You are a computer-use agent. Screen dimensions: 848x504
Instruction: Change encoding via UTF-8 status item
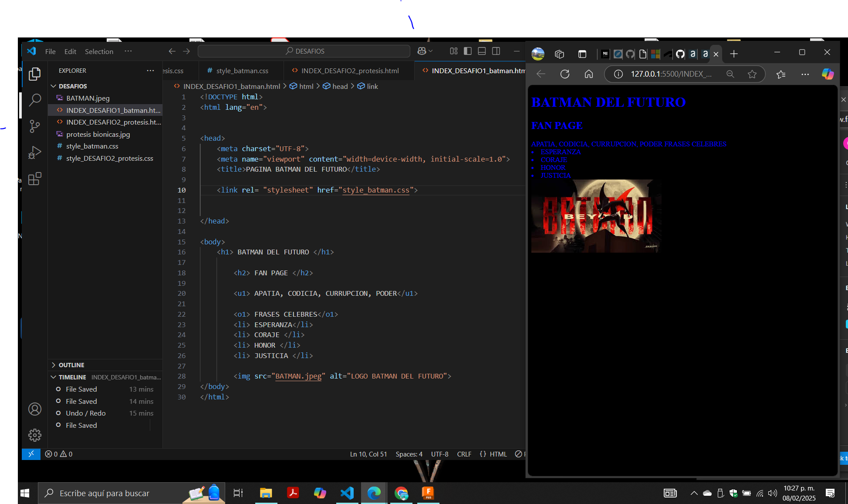[439, 454]
